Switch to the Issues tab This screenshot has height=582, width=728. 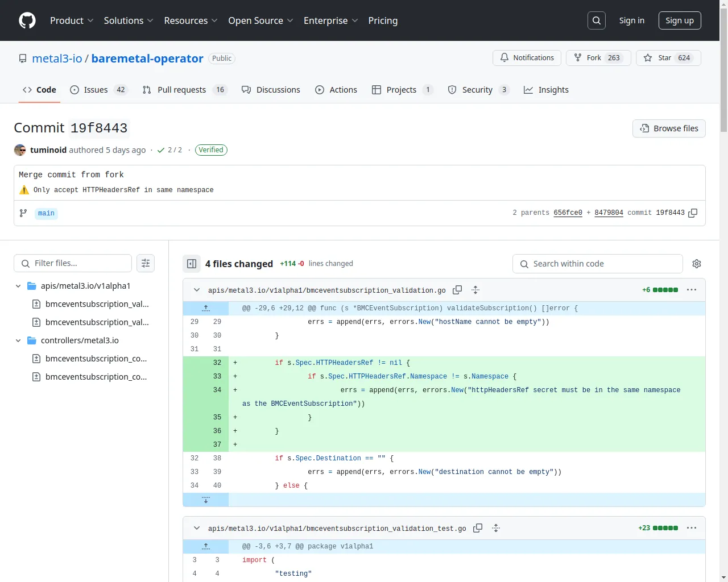point(99,90)
